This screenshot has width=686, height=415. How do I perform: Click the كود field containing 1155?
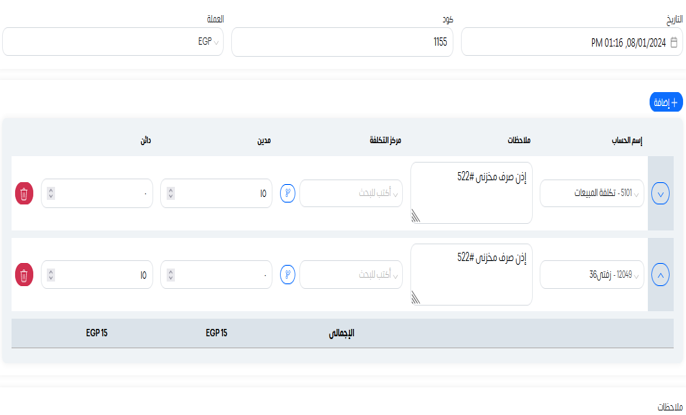(x=342, y=42)
